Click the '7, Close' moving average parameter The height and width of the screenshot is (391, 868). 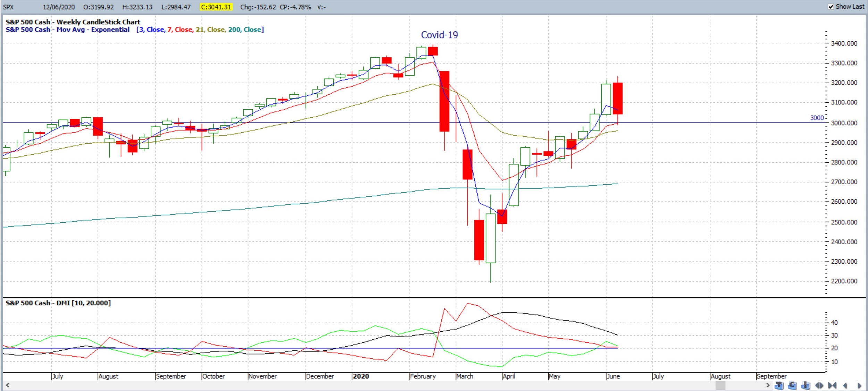point(180,29)
